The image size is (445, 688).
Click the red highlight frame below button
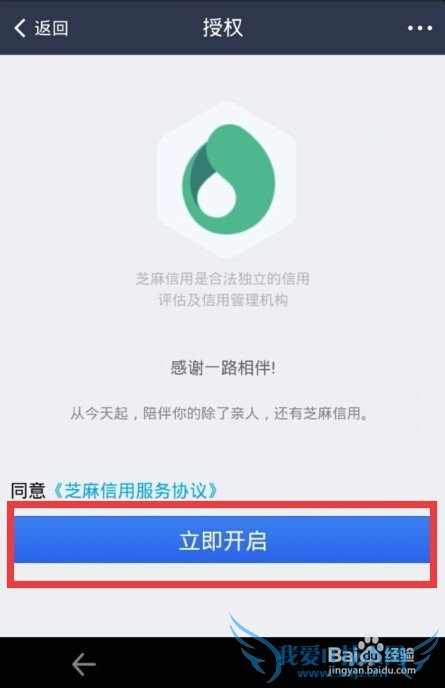point(222,573)
